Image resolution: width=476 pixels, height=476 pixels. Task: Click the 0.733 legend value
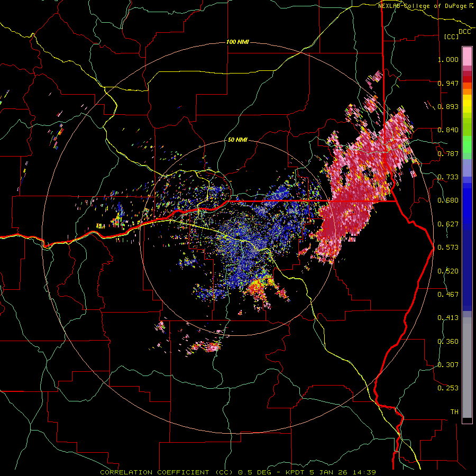(448, 177)
